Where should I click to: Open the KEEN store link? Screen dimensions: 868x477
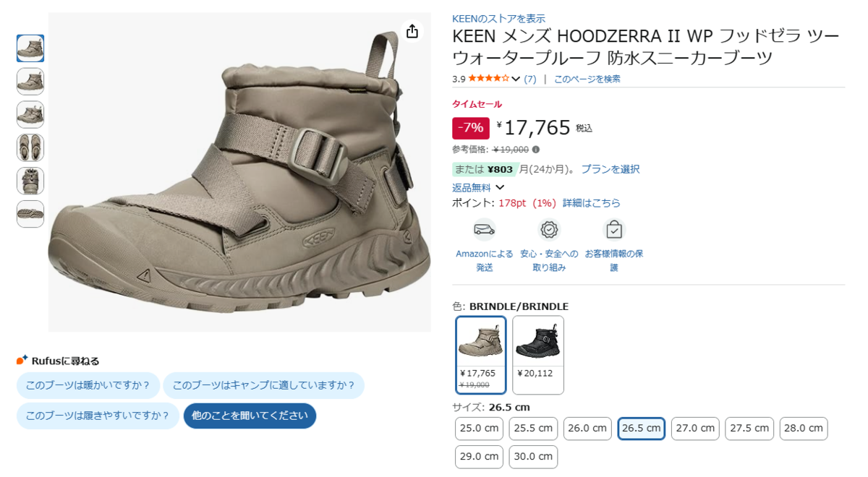(x=498, y=19)
